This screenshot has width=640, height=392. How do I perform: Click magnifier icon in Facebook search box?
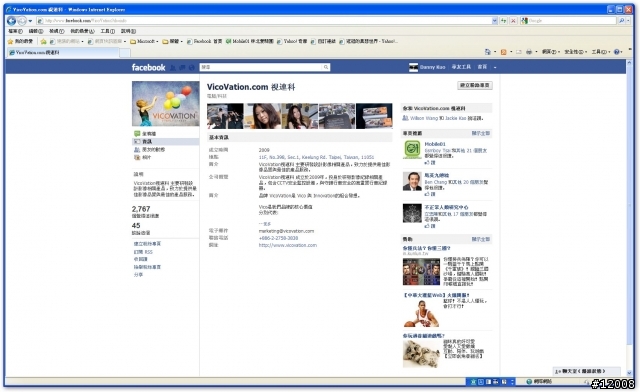click(326, 67)
